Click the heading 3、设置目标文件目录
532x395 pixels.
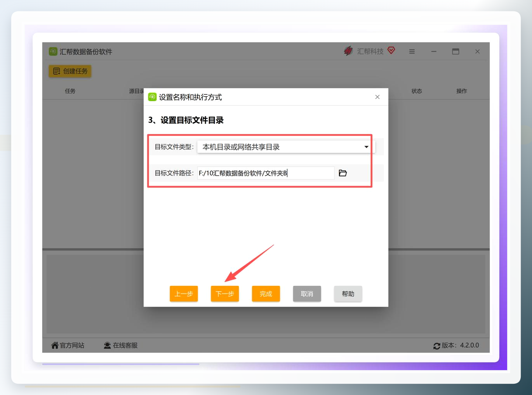tap(186, 120)
